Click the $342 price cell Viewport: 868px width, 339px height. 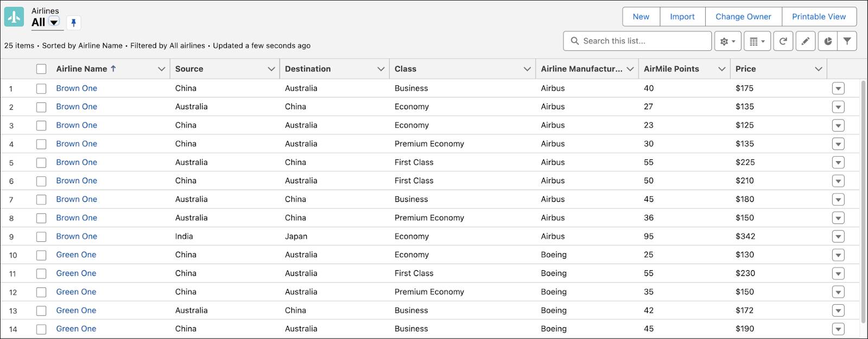click(x=745, y=236)
